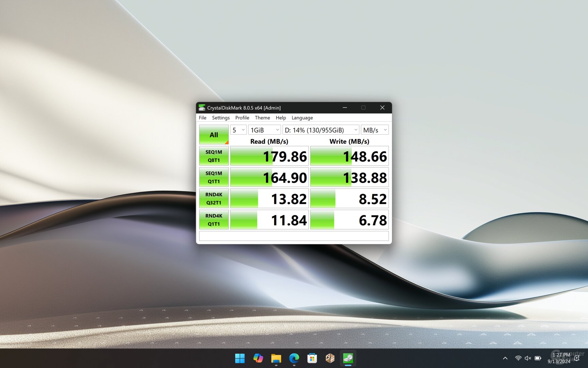Open Microsoft Store from taskbar
Screen dimensions: 588x368
point(312,358)
